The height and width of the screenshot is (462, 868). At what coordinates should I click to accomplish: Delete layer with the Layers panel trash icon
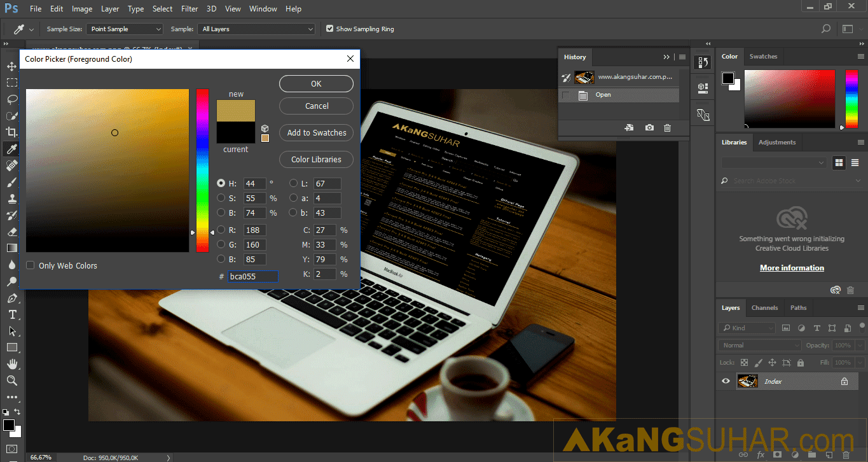coord(846,455)
